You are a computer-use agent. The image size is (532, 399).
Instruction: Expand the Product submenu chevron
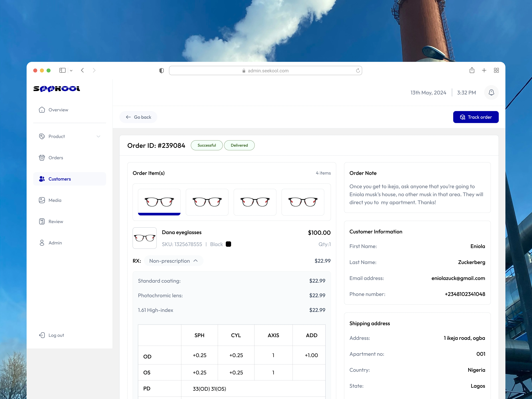click(x=98, y=136)
